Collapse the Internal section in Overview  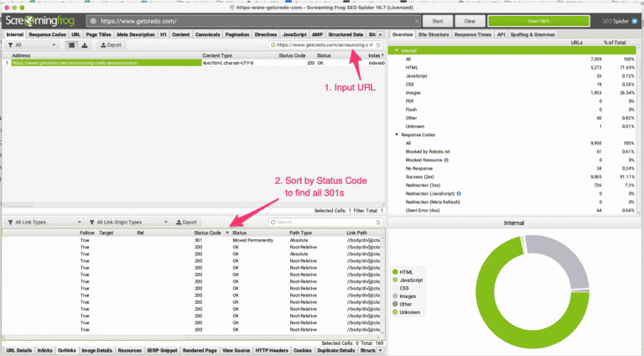coord(397,50)
